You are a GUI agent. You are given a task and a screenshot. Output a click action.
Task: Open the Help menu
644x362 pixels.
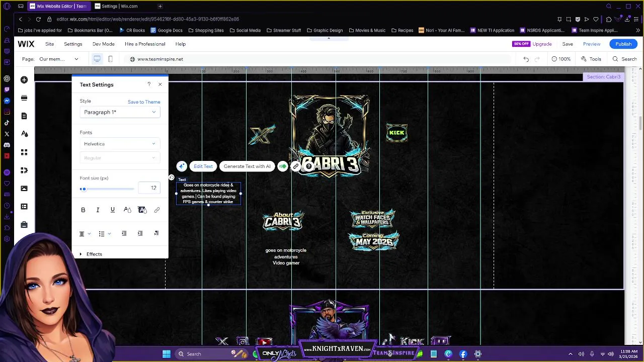[180, 44]
